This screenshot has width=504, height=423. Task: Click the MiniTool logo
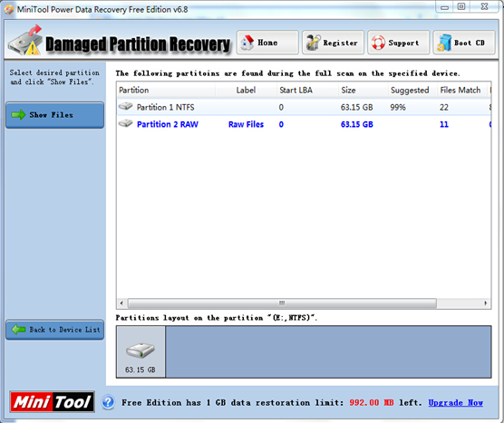(52, 401)
